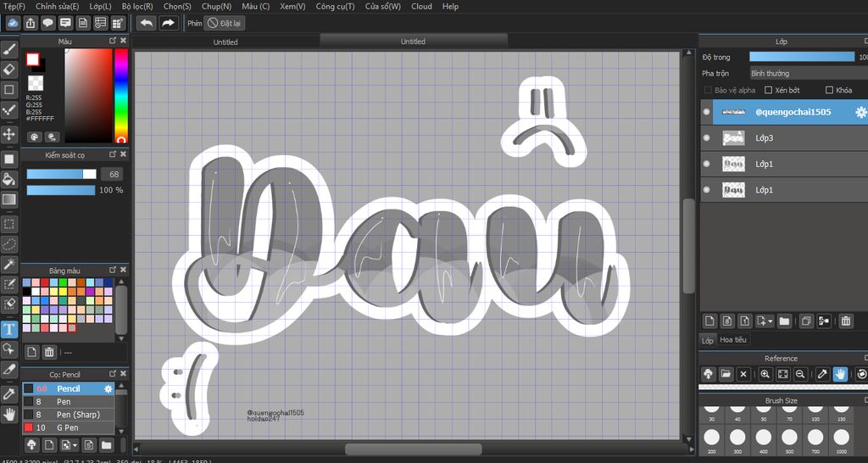The image size is (868, 463).
Task: Select the Lớp3 layer row
Action: coord(784,138)
